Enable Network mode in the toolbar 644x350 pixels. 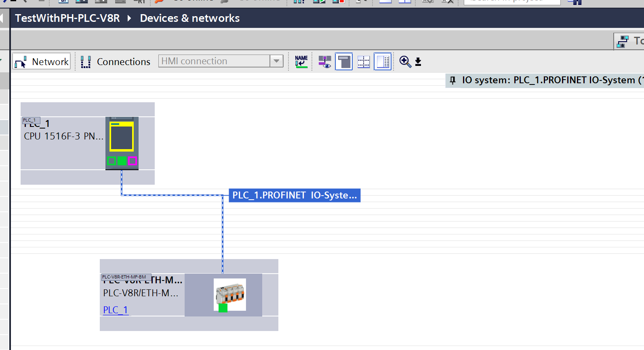pyautogui.click(x=42, y=61)
